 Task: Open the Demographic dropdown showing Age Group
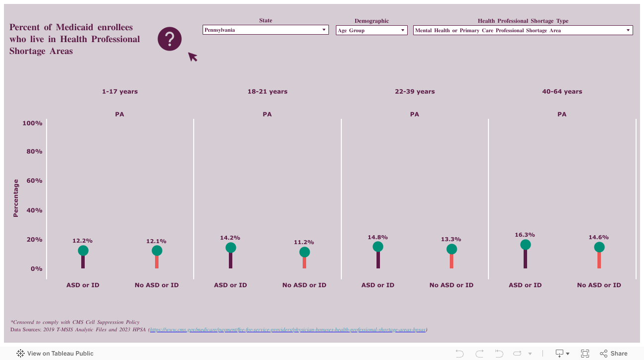372,30
